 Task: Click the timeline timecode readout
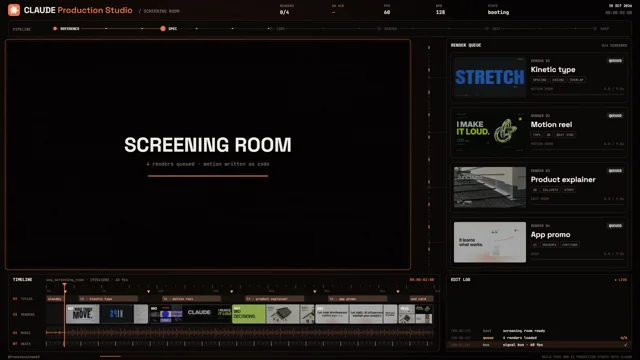click(421, 280)
